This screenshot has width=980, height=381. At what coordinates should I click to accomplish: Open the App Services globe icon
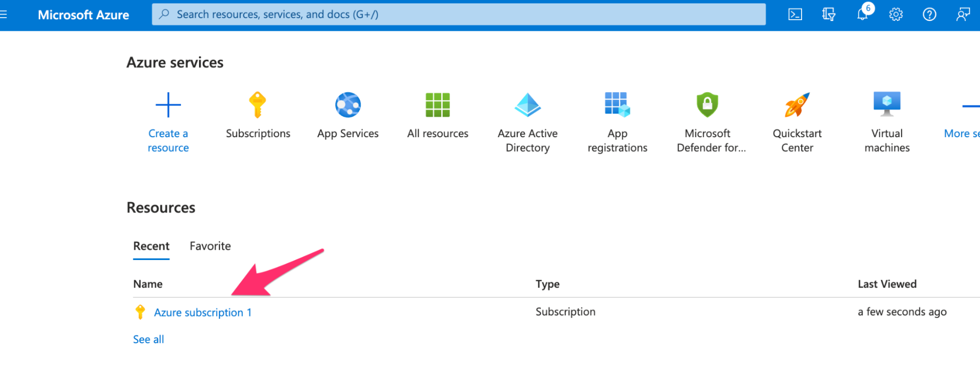[348, 105]
